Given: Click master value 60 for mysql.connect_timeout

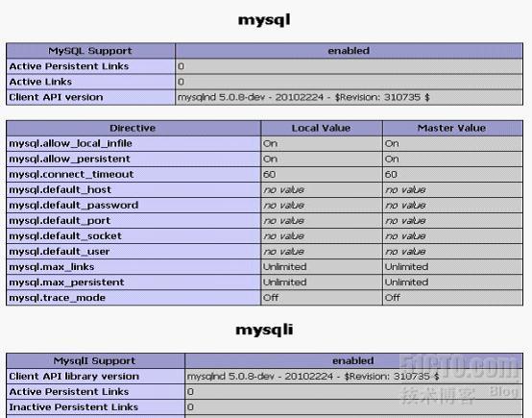Looking at the screenshot, I should coord(391,175).
